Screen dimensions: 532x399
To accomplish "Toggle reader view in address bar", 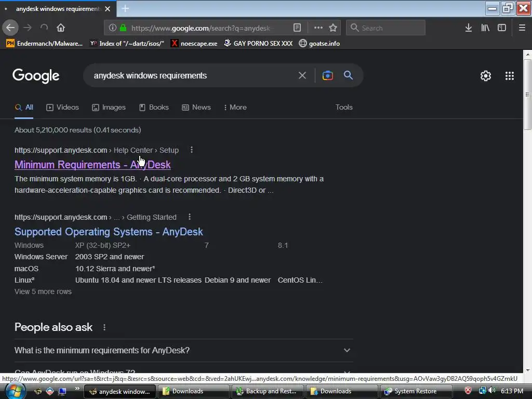I will tap(297, 28).
